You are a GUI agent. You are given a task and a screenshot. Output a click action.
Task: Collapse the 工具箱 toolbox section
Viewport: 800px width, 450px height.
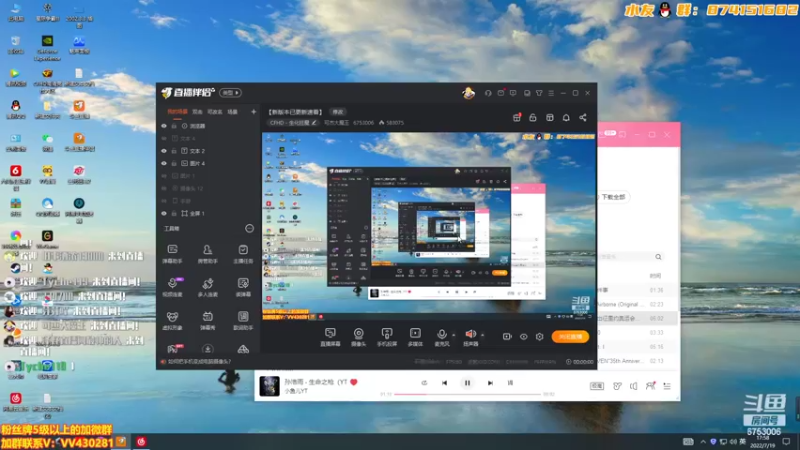pos(249,229)
